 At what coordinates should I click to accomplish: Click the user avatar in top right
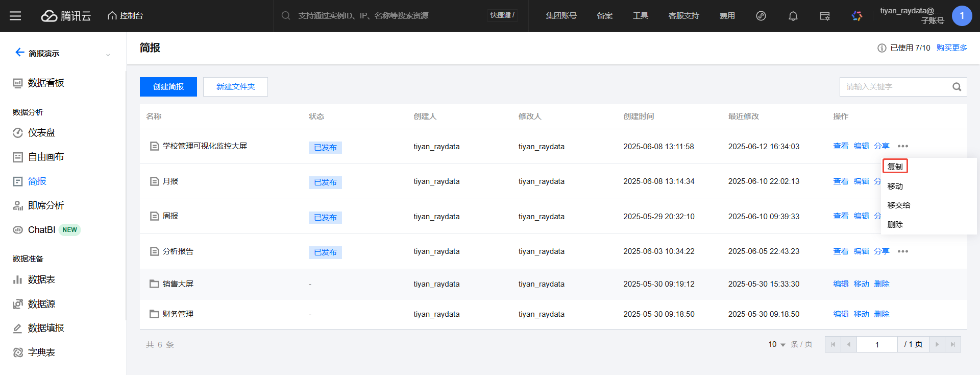962,16
